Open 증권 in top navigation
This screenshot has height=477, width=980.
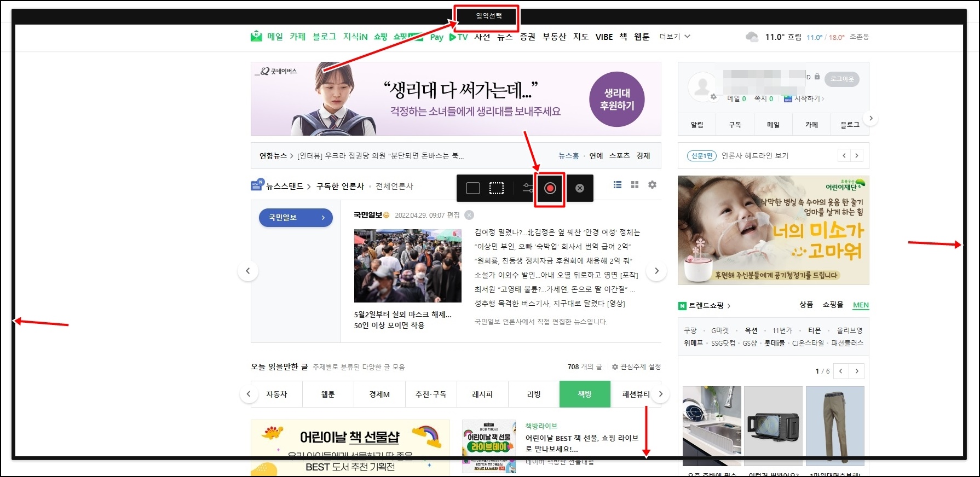tap(528, 37)
